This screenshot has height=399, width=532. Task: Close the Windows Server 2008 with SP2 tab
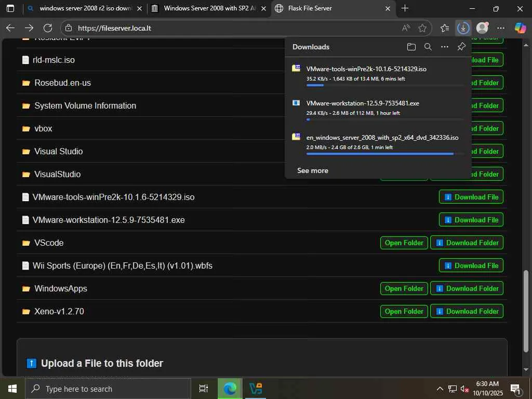pos(263,8)
